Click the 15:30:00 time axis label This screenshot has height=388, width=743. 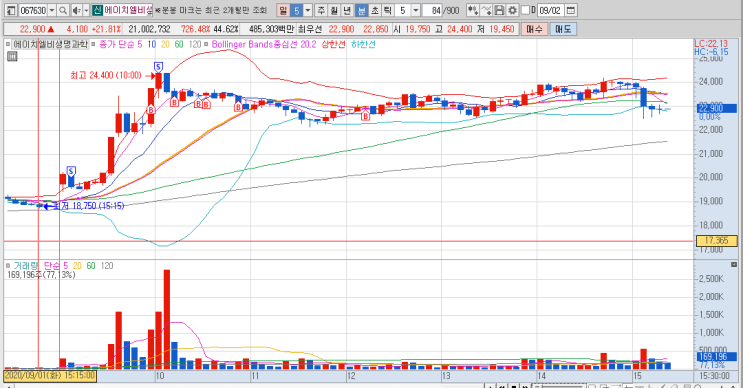point(714,376)
